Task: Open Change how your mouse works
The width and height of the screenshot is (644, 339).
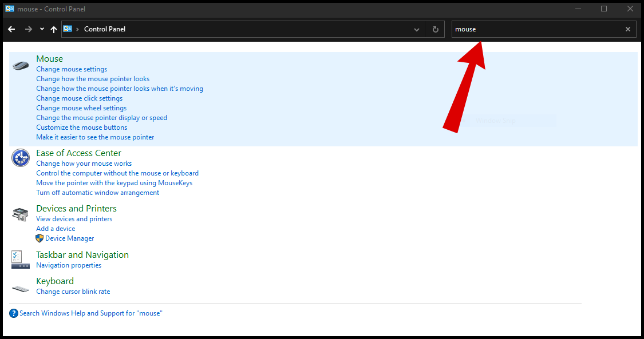Action: (84, 163)
